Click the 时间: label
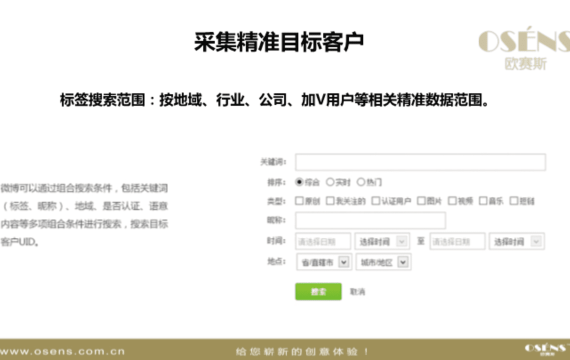This screenshot has height=360, width=570. click(277, 240)
